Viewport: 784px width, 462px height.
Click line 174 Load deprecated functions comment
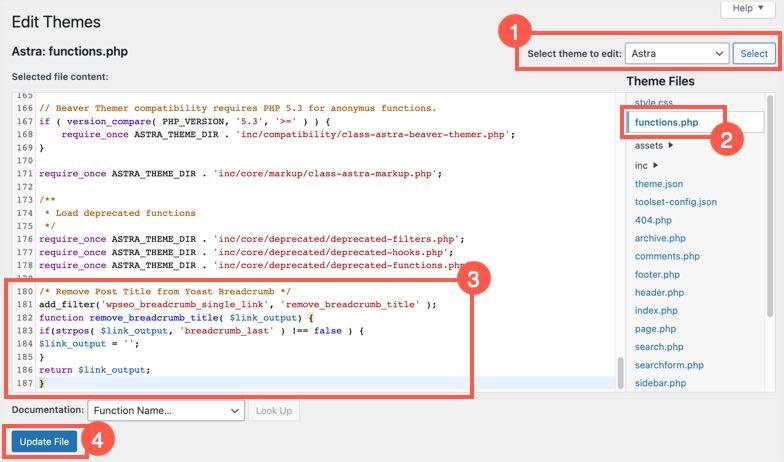click(x=120, y=213)
